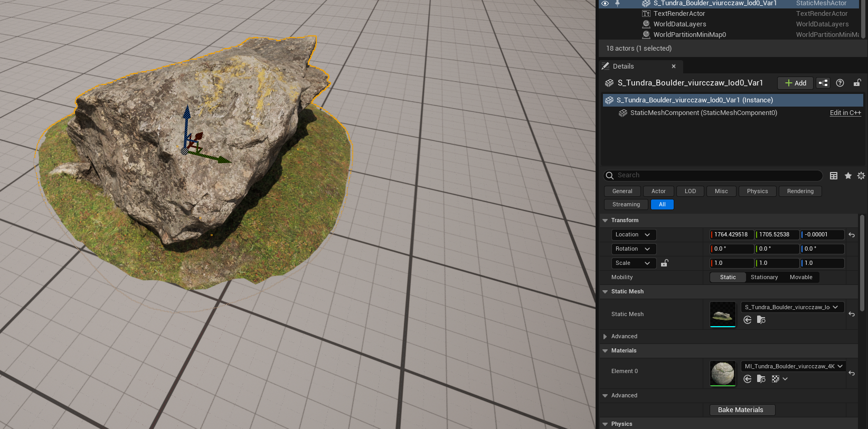Click the Add component button

795,83
